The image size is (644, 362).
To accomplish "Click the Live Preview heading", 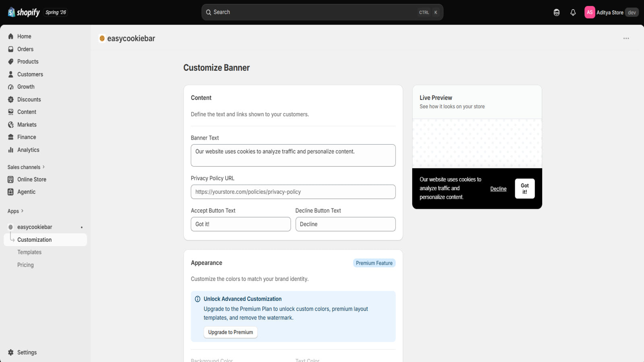I will tap(436, 98).
